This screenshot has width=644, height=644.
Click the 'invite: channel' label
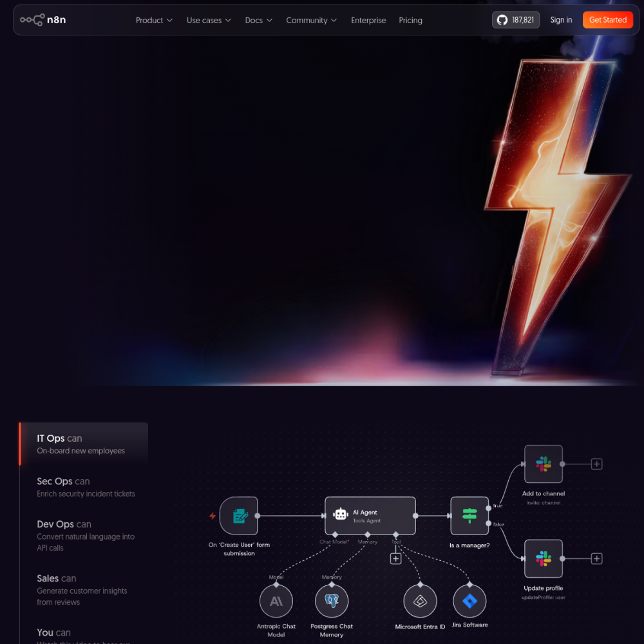(x=543, y=503)
